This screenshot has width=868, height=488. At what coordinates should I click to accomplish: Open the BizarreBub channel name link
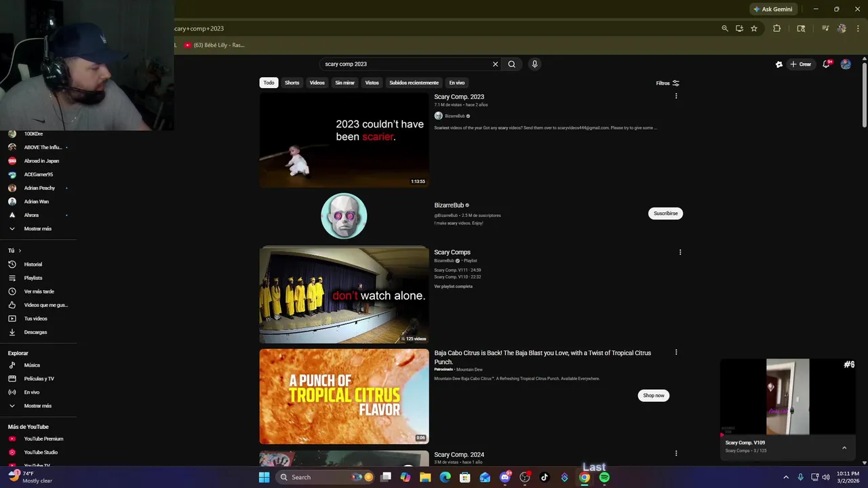[449, 205]
